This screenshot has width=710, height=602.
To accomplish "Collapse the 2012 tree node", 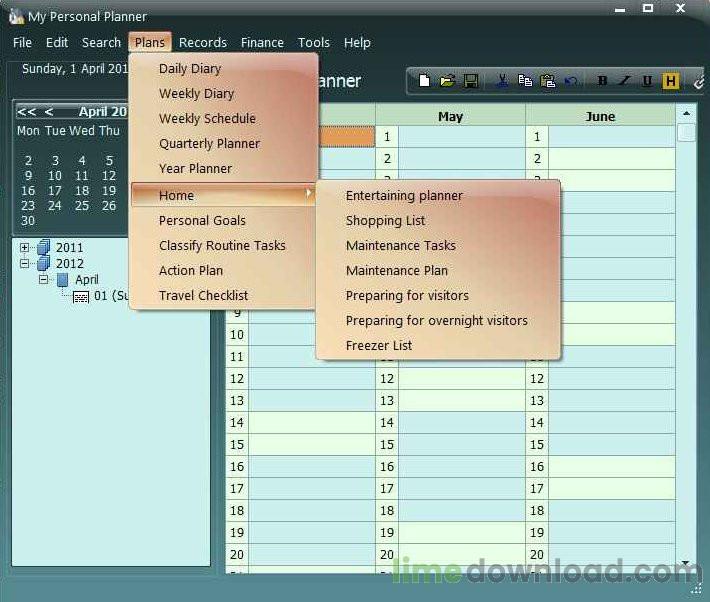I will pyautogui.click(x=25, y=264).
